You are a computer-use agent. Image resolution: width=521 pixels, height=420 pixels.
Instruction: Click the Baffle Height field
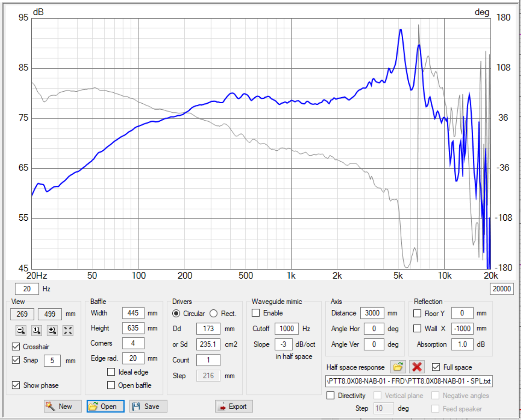point(133,328)
